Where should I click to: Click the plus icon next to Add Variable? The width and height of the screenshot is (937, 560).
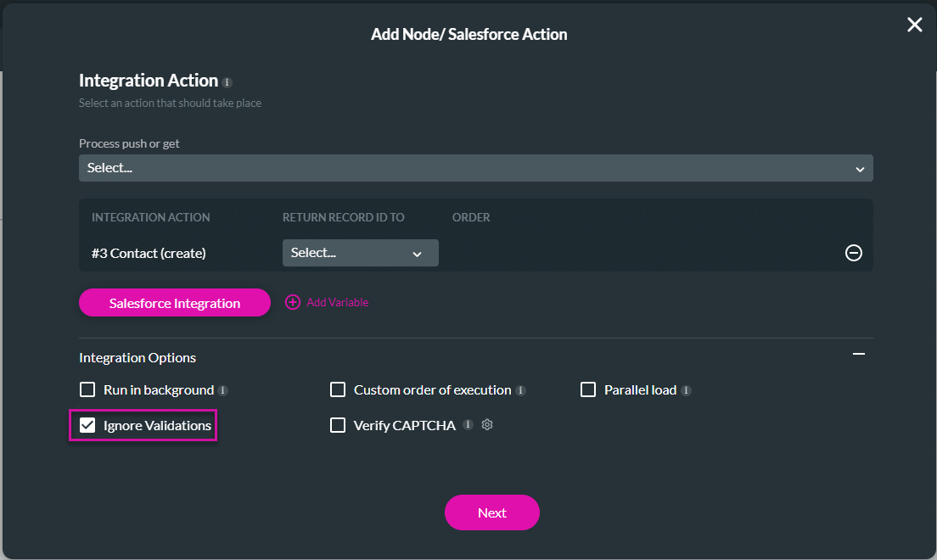coord(292,302)
